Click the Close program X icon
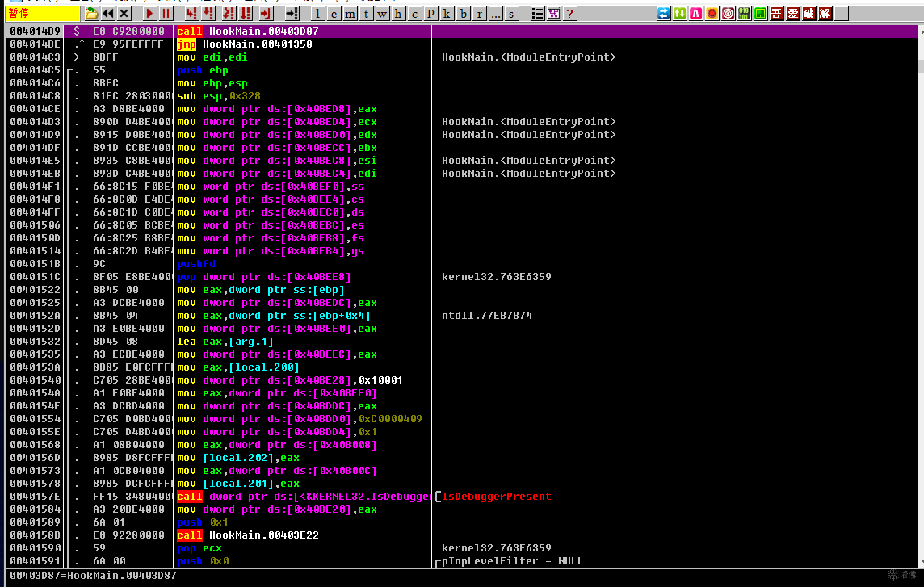 [x=124, y=14]
